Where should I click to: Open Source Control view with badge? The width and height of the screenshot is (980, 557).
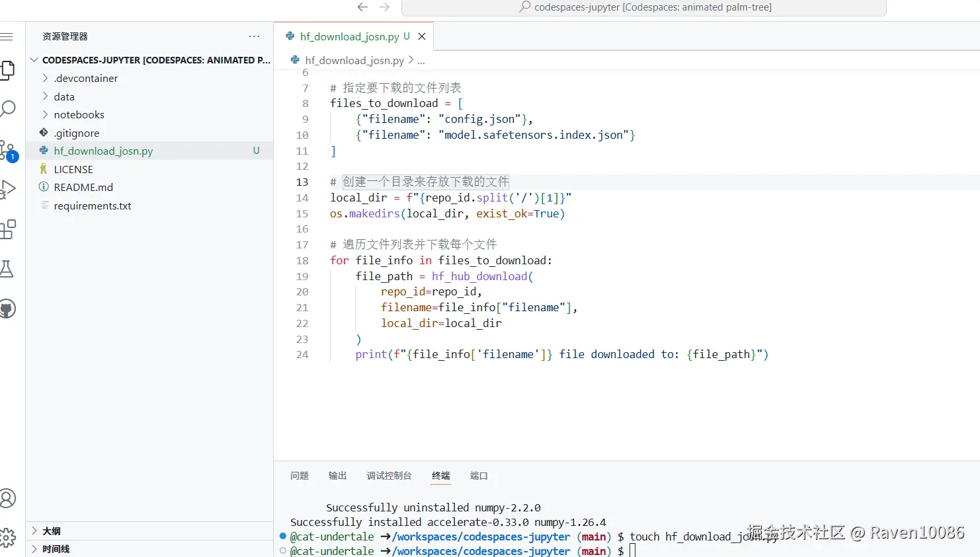click(8, 151)
